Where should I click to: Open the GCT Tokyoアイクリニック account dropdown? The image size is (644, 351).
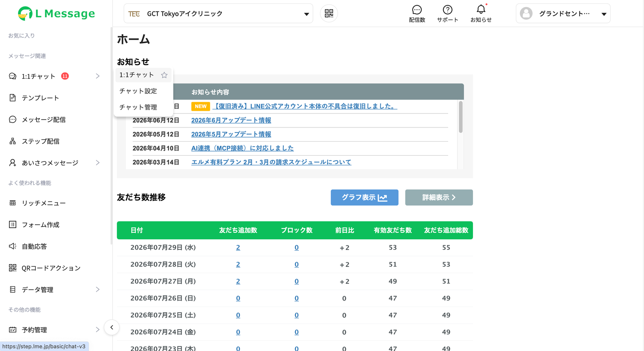click(218, 14)
